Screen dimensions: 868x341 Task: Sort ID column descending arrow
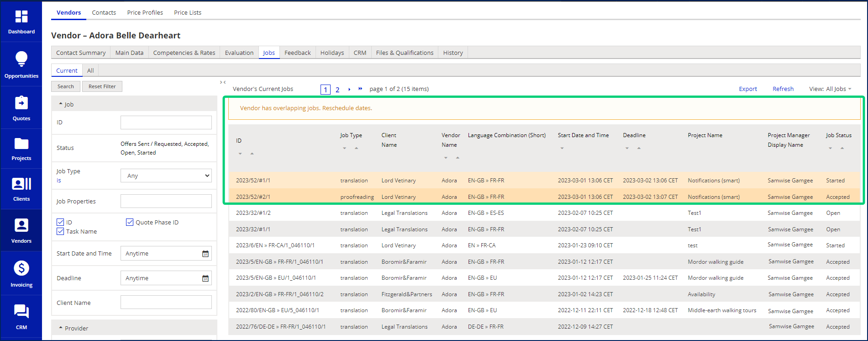[x=240, y=154]
